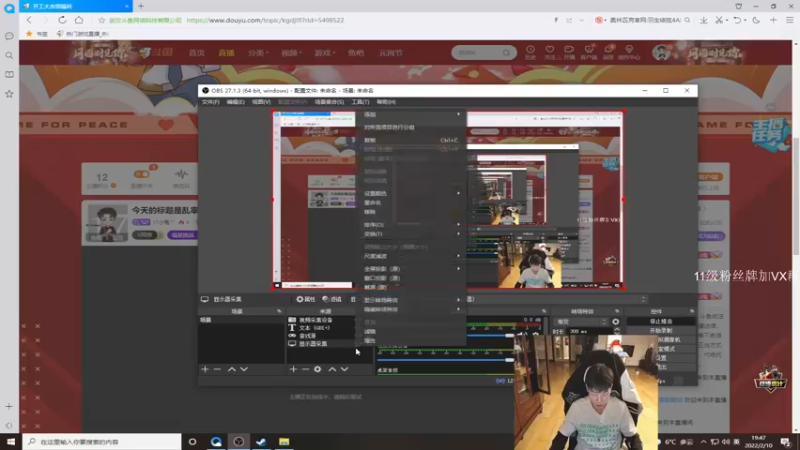Image resolution: width=800 pixels, height=450 pixels.
Task: Open OBS 场景集合(S) menu
Action: pos(329,102)
